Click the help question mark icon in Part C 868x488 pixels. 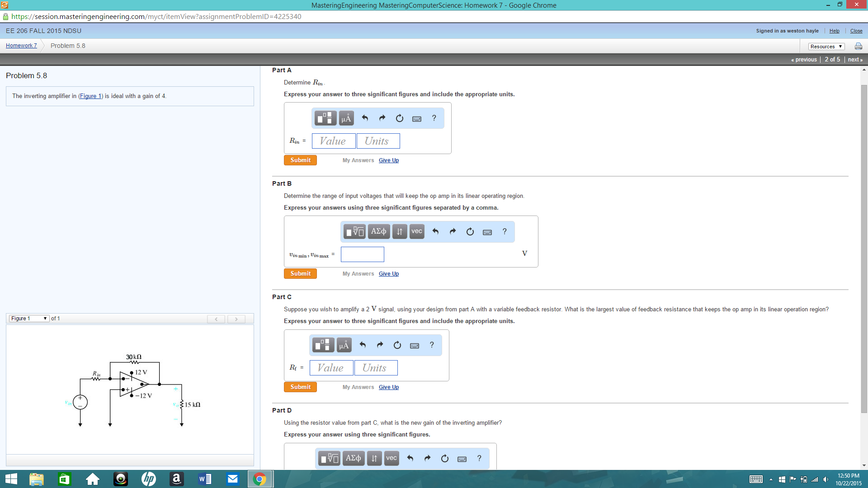[x=432, y=345]
